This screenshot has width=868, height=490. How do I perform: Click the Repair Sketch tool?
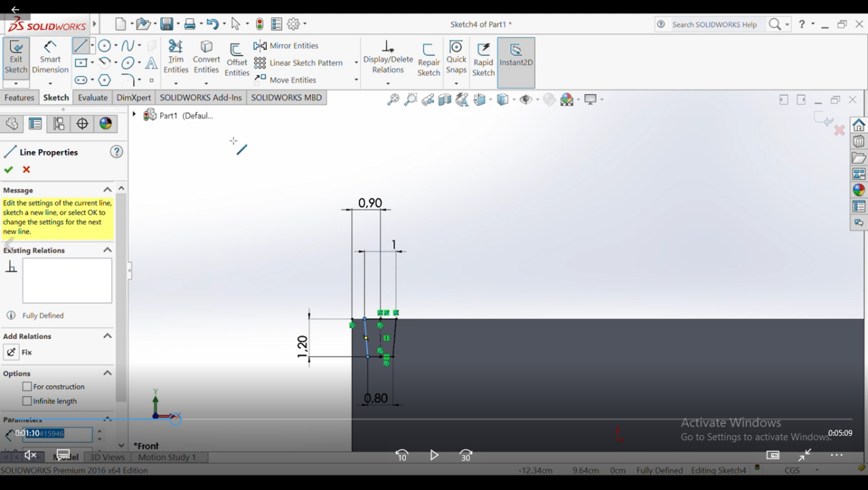pyautogui.click(x=429, y=60)
